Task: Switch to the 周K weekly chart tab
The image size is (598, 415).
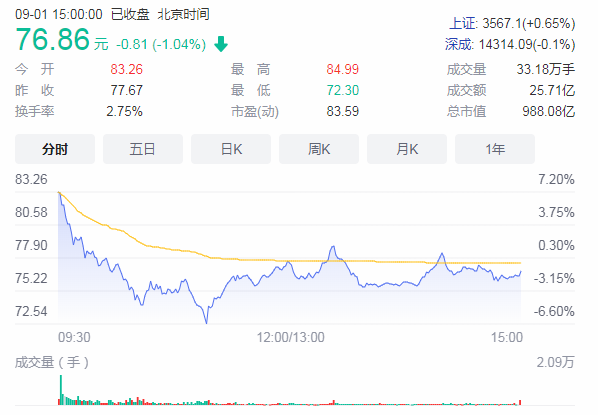Action: (x=319, y=149)
